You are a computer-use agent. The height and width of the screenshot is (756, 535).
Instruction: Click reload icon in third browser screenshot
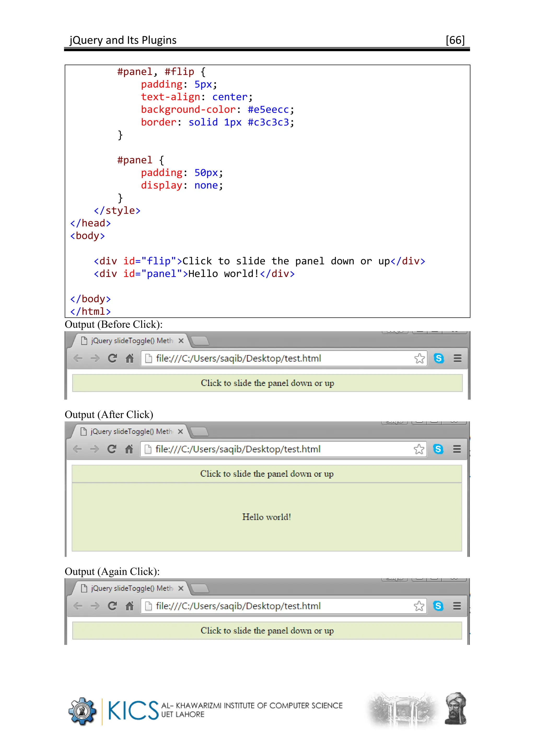(112, 606)
